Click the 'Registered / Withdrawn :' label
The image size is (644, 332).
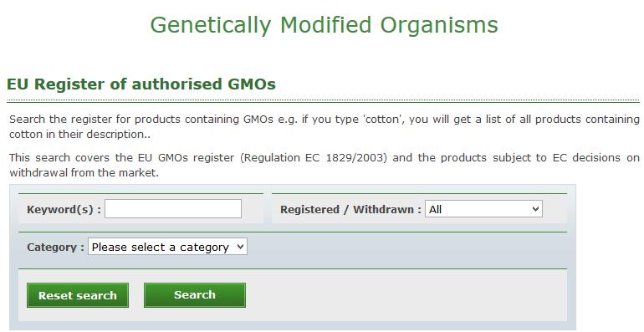point(350,210)
